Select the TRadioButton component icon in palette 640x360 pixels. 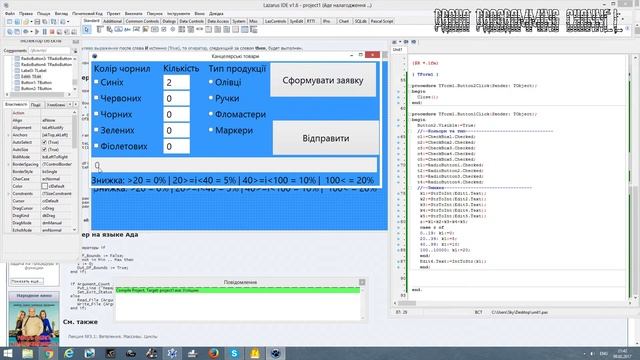click(173, 29)
